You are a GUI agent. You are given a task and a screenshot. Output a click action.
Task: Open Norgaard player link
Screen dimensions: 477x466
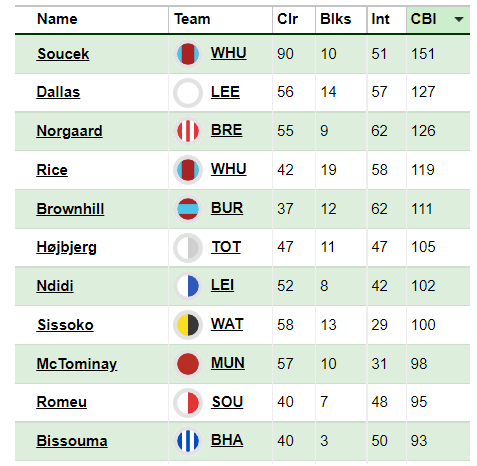69,131
